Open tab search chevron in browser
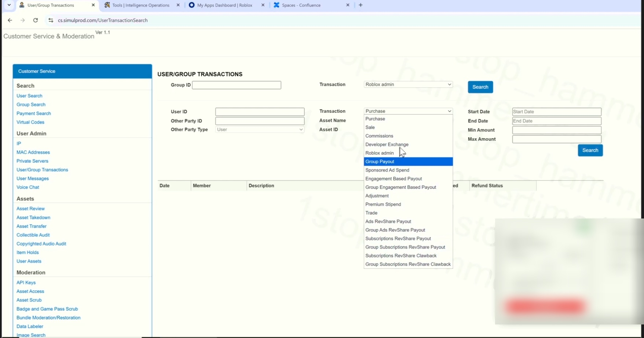Screen dimensions: 644x338 [x=9, y=5]
